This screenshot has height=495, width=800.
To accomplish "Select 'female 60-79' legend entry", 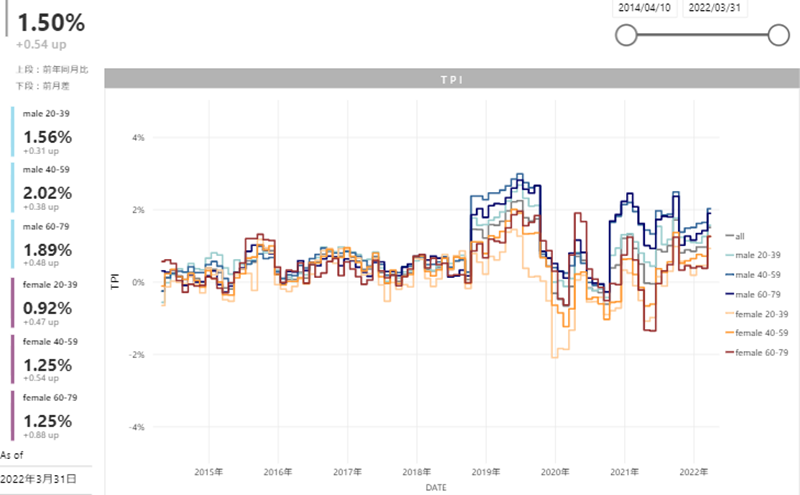I will [x=759, y=352].
